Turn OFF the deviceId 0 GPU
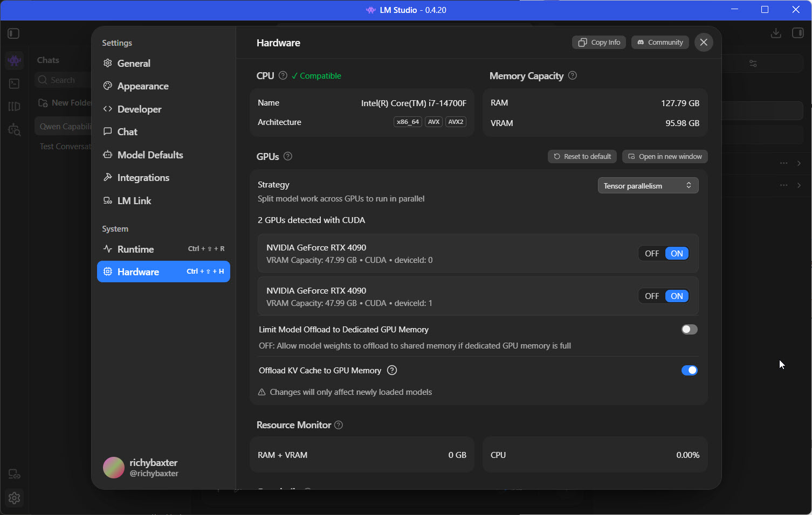Image resolution: width=812 pixels, height=515 pixels. tap(652, 254)
